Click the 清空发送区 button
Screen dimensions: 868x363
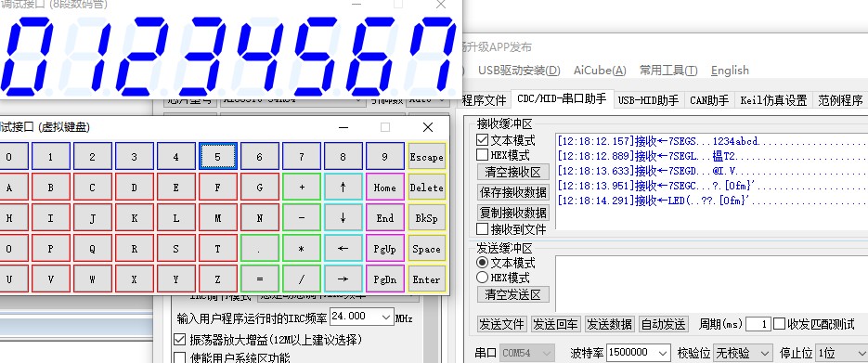513,294
